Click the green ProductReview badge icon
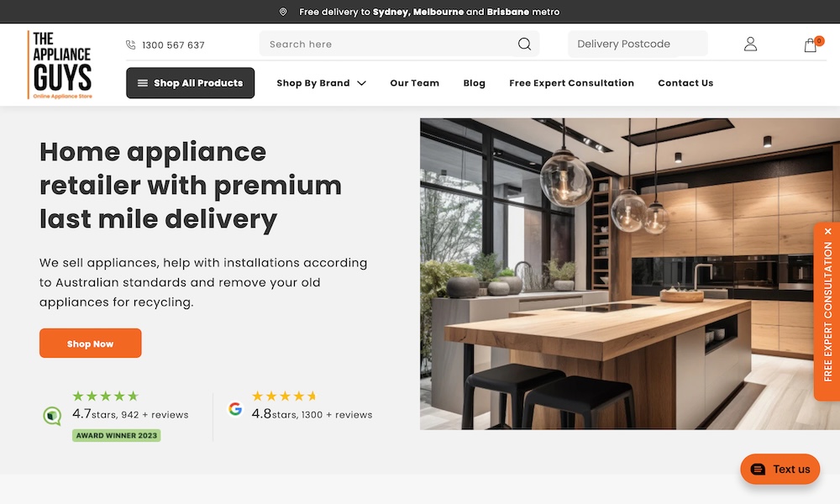This screenshot has width=840, height=504. [52, 416]
